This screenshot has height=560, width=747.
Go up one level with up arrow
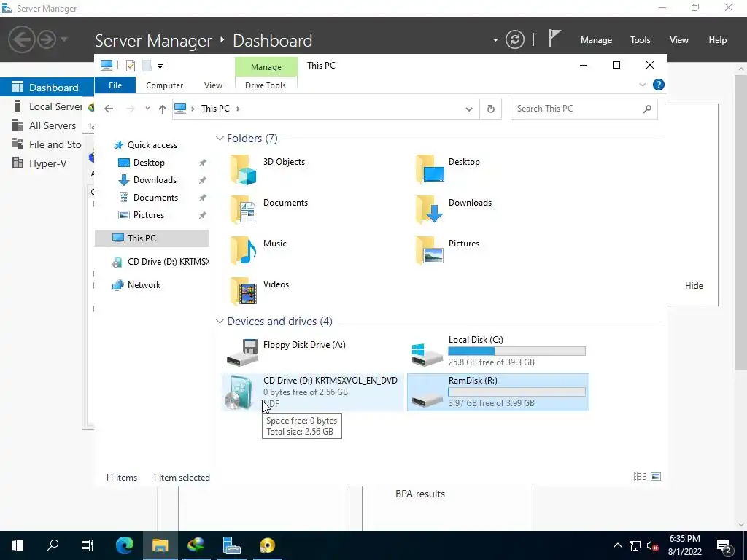point(163,109)
